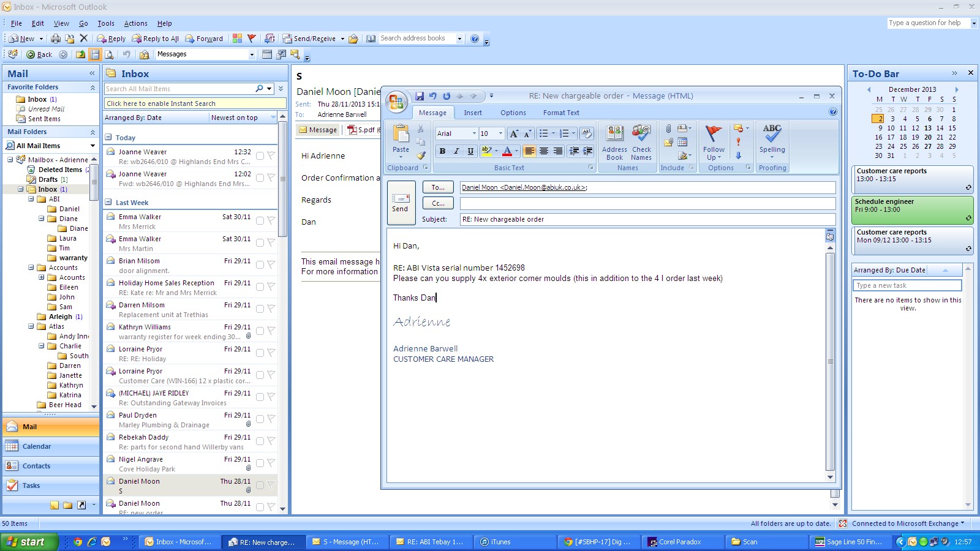Click the Paste icon in Clipboard group
The height and width of the screenshot is (551, 980).
(x=401, y=140)
